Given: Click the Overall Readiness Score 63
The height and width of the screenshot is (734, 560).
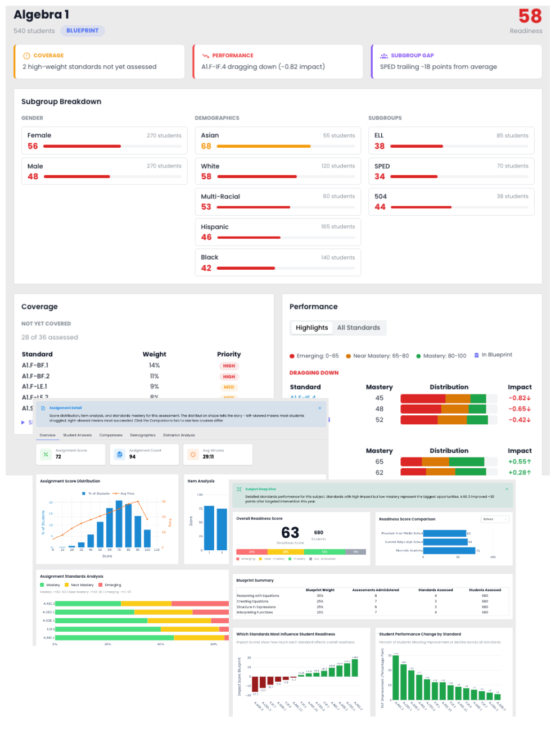Looking at the screenshot, I should (x=290, y=532).
